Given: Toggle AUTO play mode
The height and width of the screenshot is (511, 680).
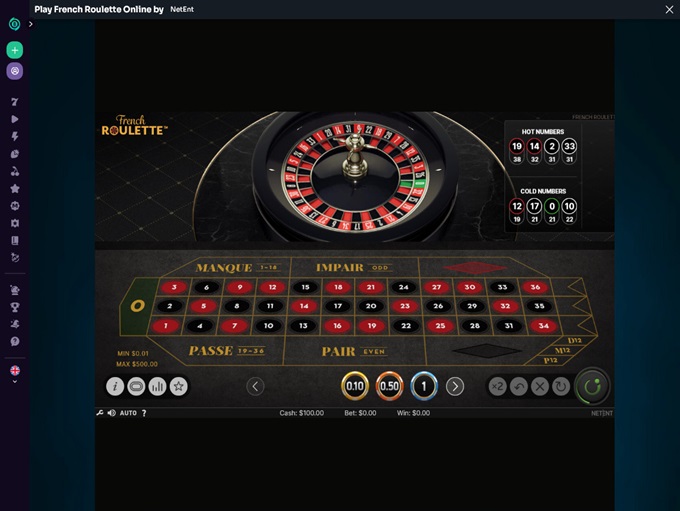Looking at the screenshot, I should [128, 413].
